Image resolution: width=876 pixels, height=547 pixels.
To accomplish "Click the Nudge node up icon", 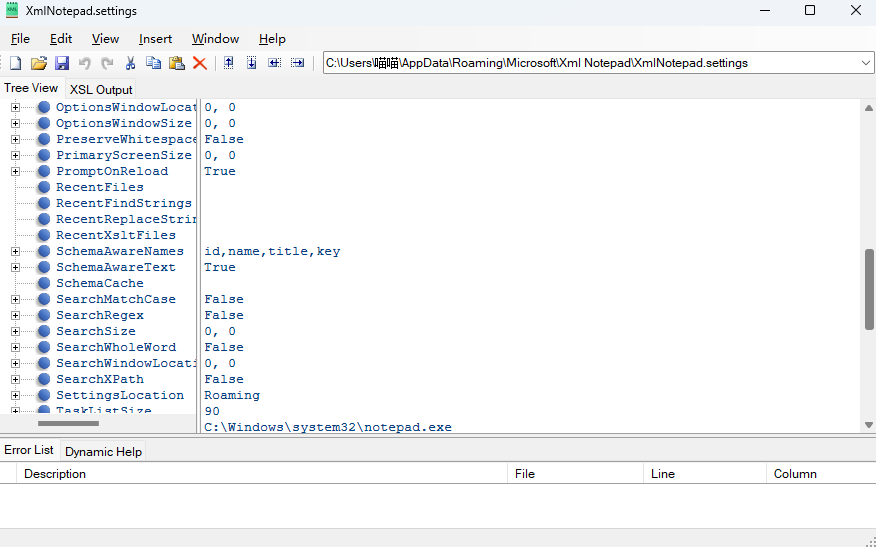I will pos(229,63).
